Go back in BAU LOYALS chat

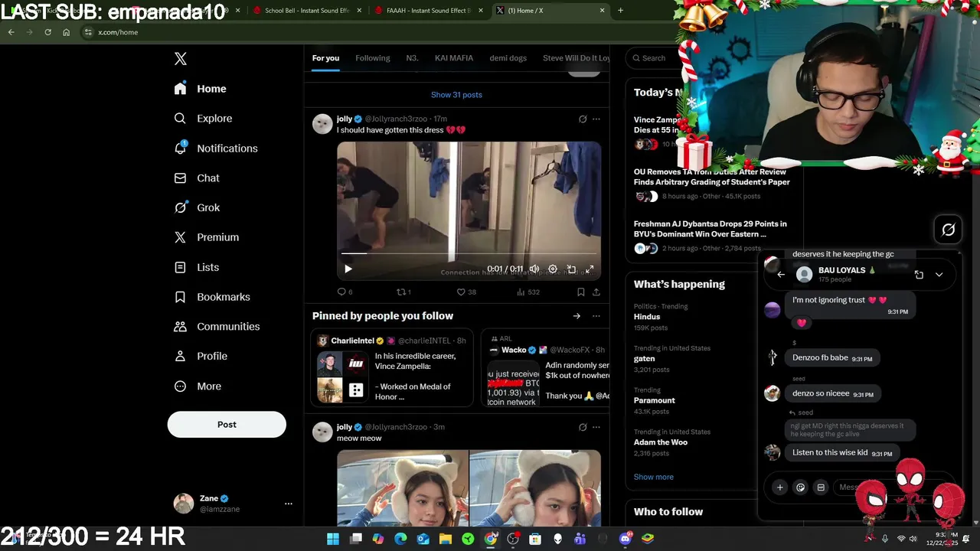click(x=781, y=275)
